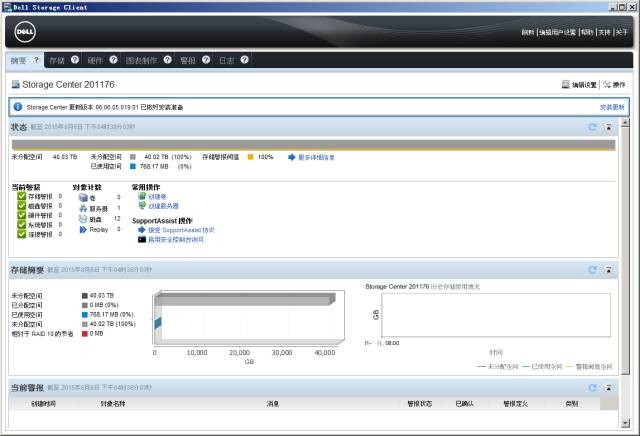Click the System alert (系统警报) green check
This screenshot has height=436, width=640.
(x=22, y=225)
